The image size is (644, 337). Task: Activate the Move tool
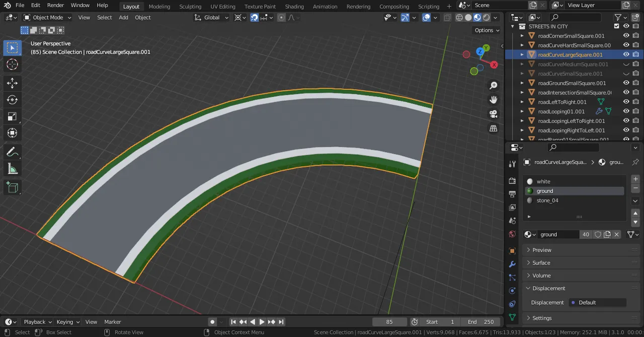[13, 83]
